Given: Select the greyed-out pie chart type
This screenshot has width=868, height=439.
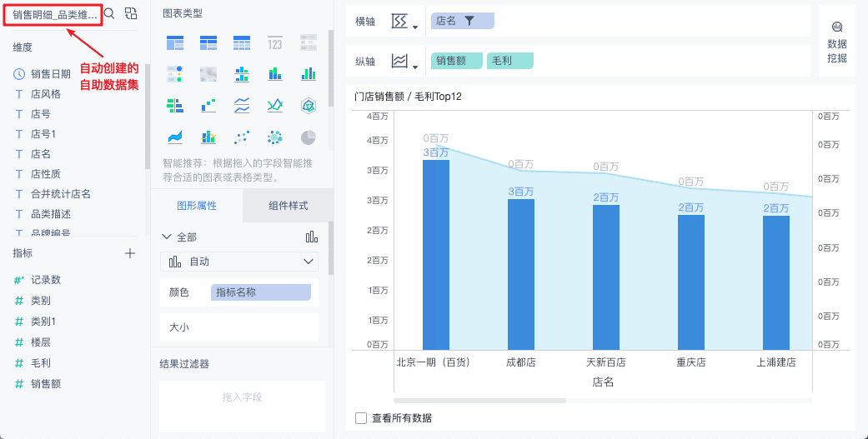Looking at the screenshot, I should (309, 137).
